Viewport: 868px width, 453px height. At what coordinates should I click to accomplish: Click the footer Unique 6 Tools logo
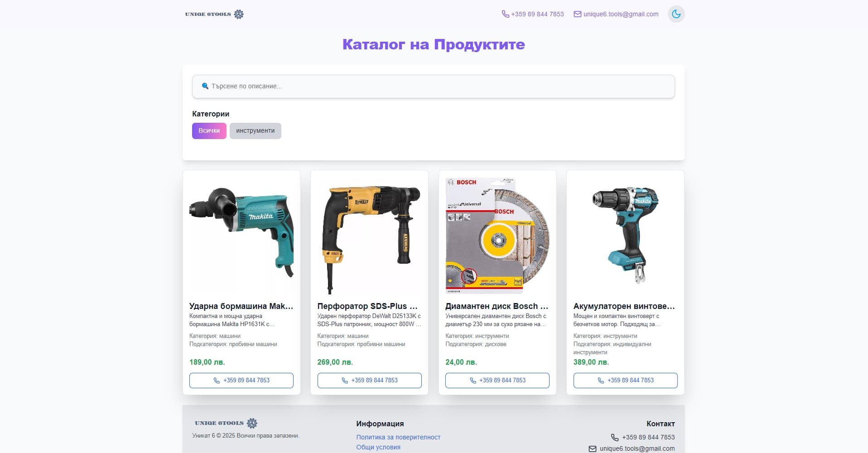point(226,423)
